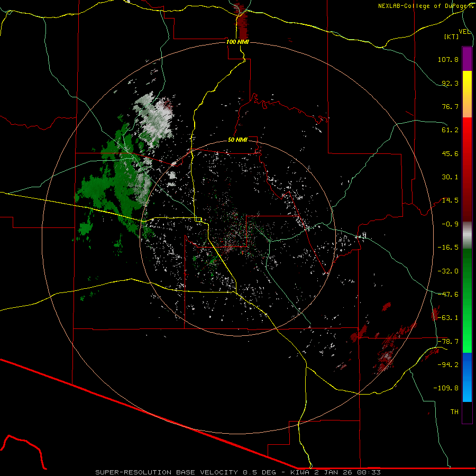Click the 107.8 legend value
This screenshot has height=476, width=476.
448,59
